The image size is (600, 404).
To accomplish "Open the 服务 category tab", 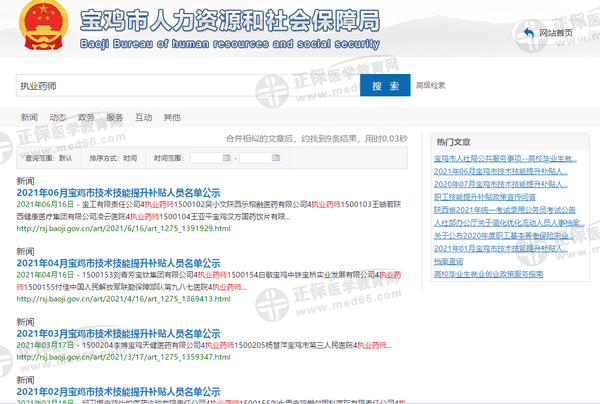I will [115, 117].
